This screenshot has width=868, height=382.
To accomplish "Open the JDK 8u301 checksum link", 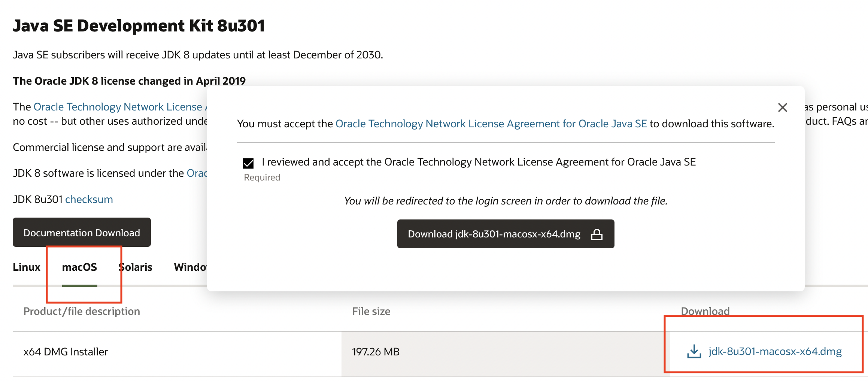I will click(x=89, y=199).
